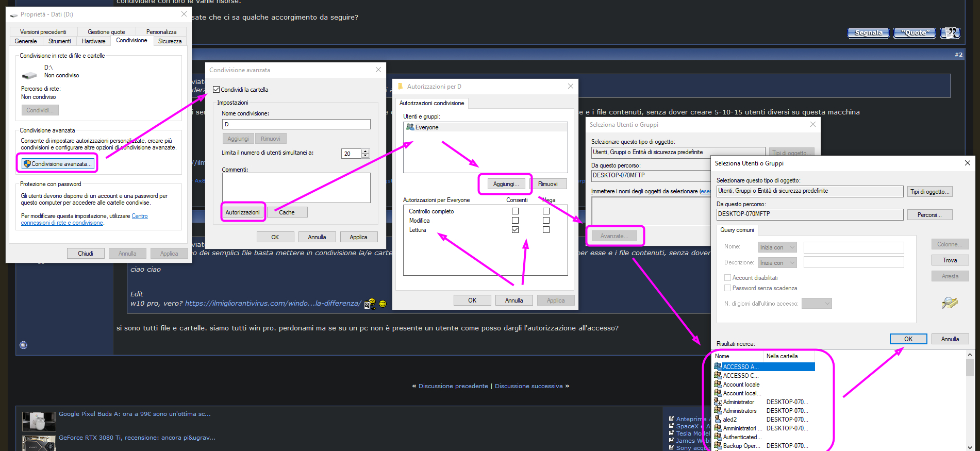The height and width of the screenshot is (451, 980).
Task: Open the Google Pixel Buds news thumbnail
Action: click(x=39, y=421)
